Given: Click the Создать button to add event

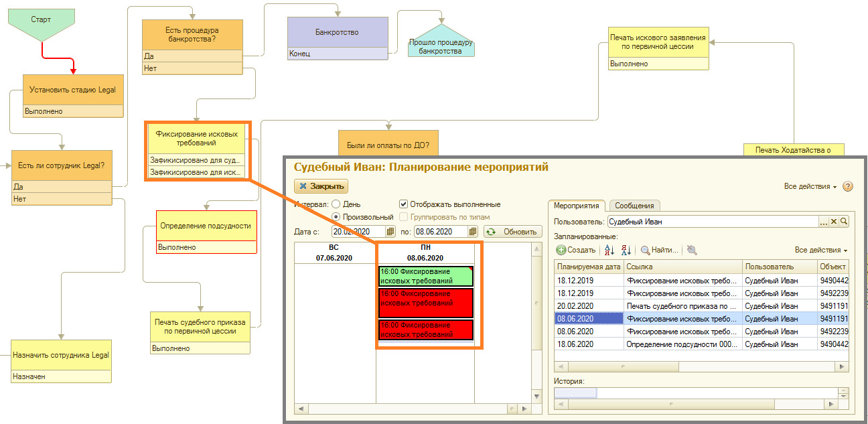Looking at the screenshot, I should point(575,250).
